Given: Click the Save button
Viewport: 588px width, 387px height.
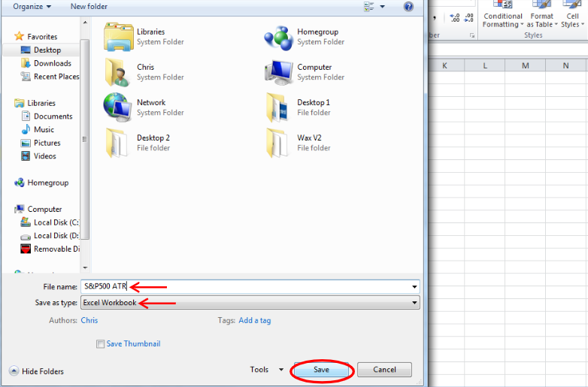Looking at the screenshot, I should (x=321, y=370).
